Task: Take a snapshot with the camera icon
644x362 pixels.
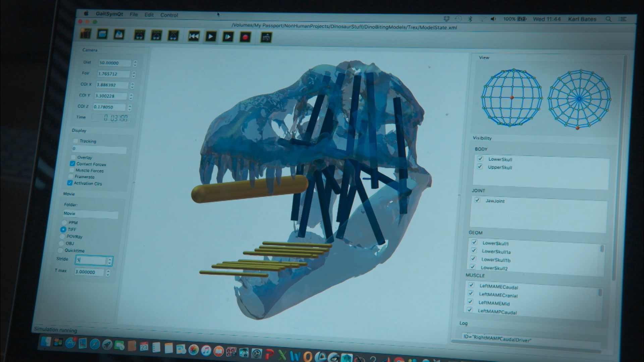Action: pos(266,38)
